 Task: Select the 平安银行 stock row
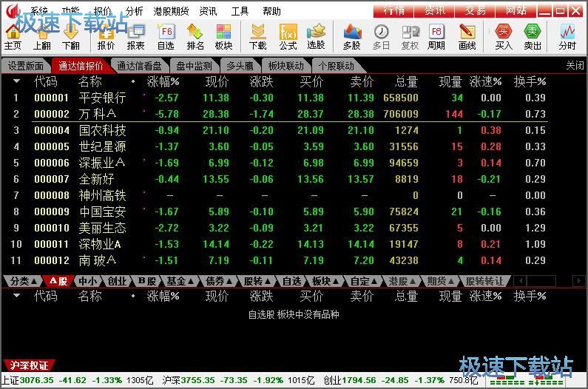279,98
